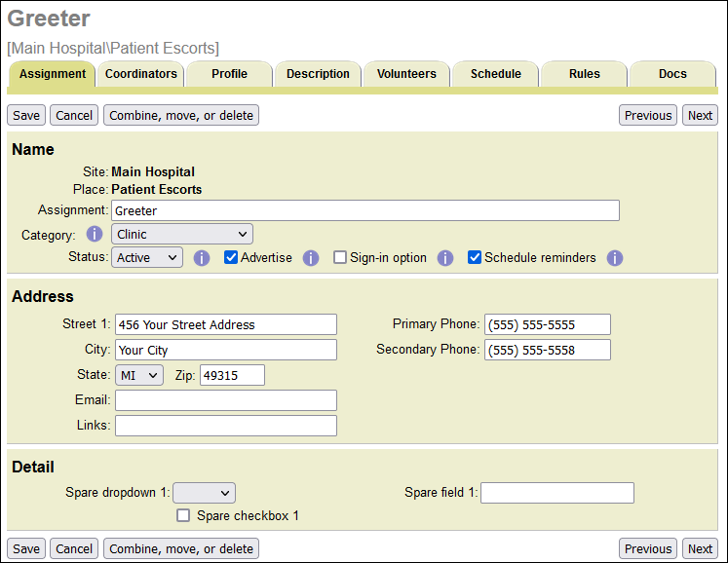Switch to the Coordinators tab
Screen dimensions: 728x563
point(141,74)
